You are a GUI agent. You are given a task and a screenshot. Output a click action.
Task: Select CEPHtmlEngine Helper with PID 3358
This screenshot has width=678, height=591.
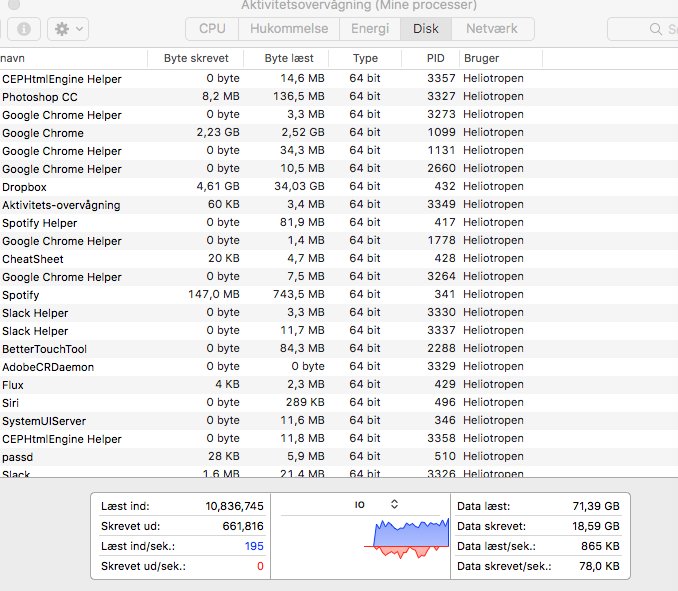click(x=339, y=439)
